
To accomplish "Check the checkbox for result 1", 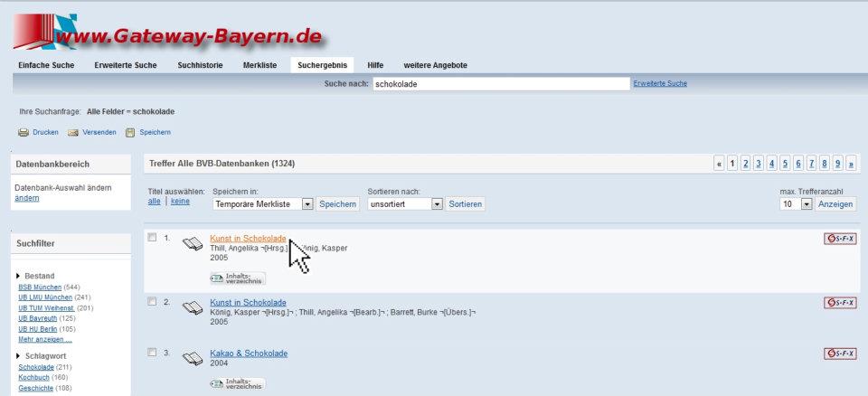I will coord(153,238).
